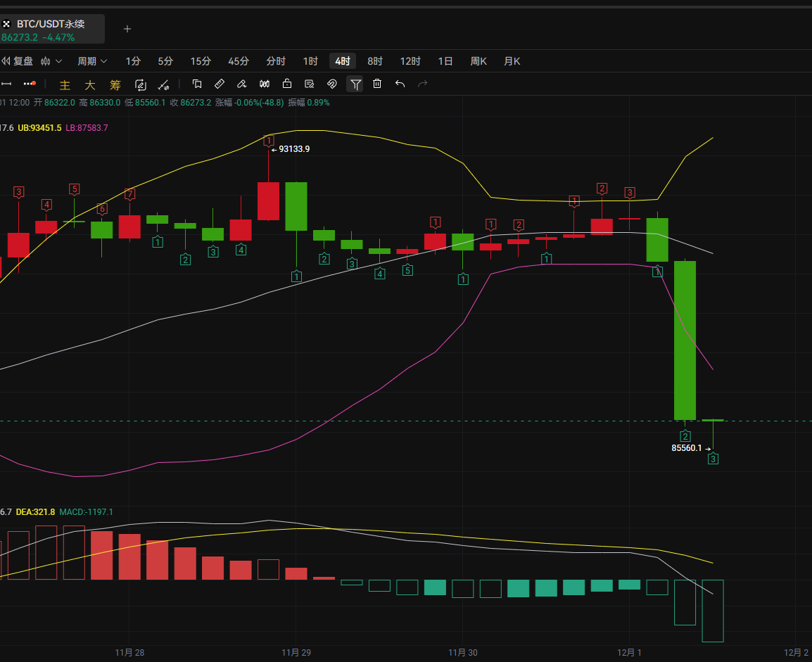Click the 93133.9 high price candle label
812x662 pixels.
coord(293,149)
